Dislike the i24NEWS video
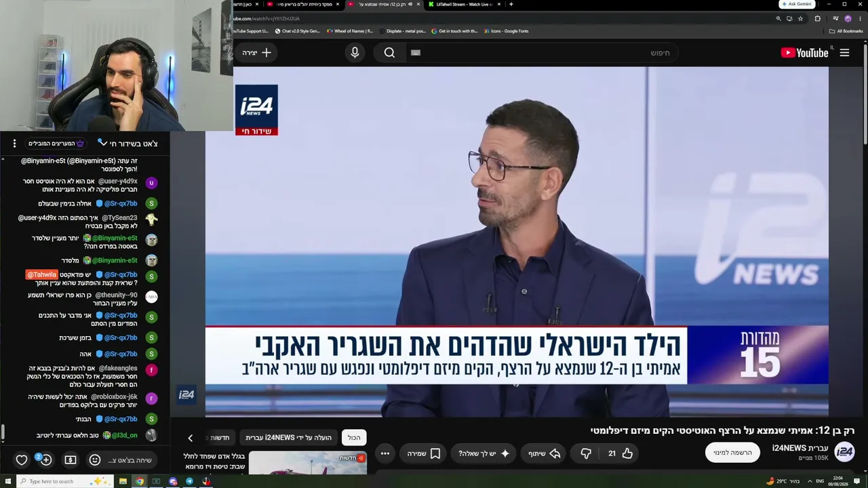Viewport: 868px width, 488px height. pos(586,453)
